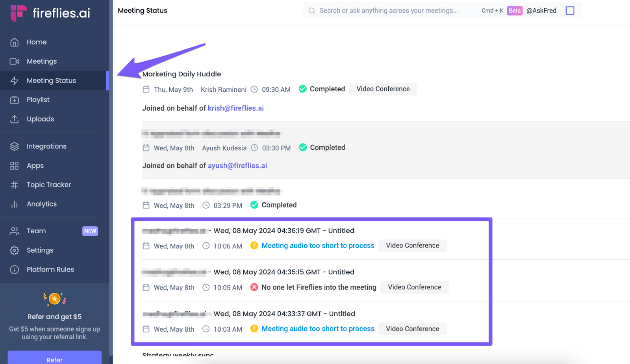Click the clock icon beside 03:30 PM
Image resolution: width=630 pixels, height=364 pixels.
coord(254,148)
